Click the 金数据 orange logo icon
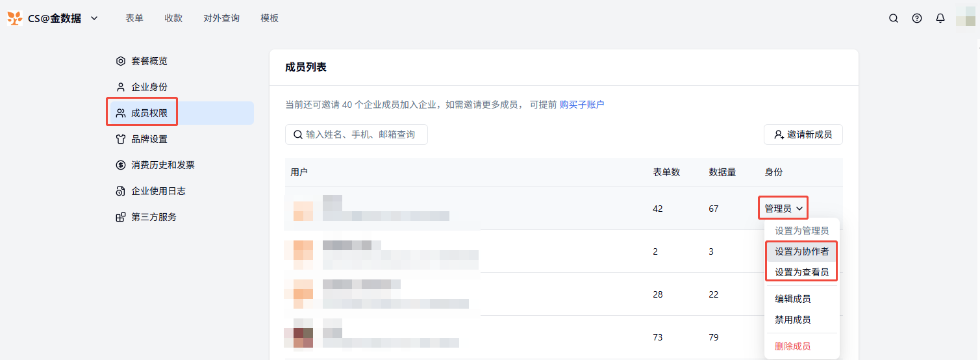Image resolution: width=980 pixels, height=360 pixels. click(14, 18)
